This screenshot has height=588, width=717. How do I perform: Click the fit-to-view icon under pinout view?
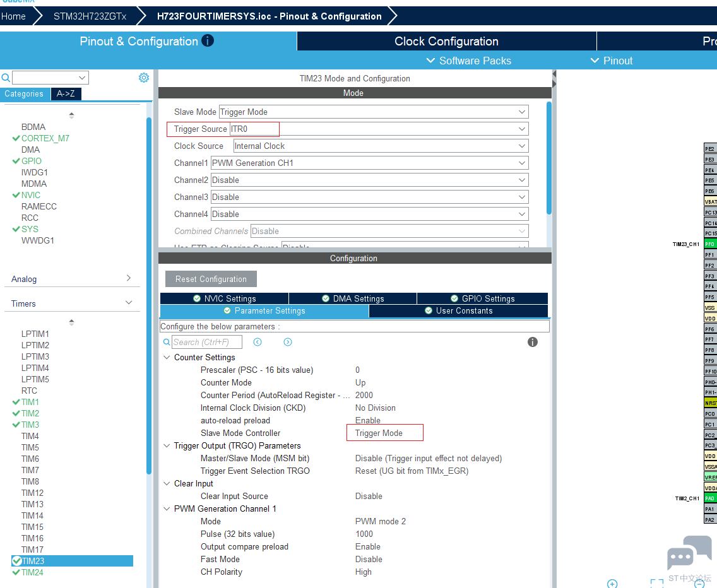(656, 584)
